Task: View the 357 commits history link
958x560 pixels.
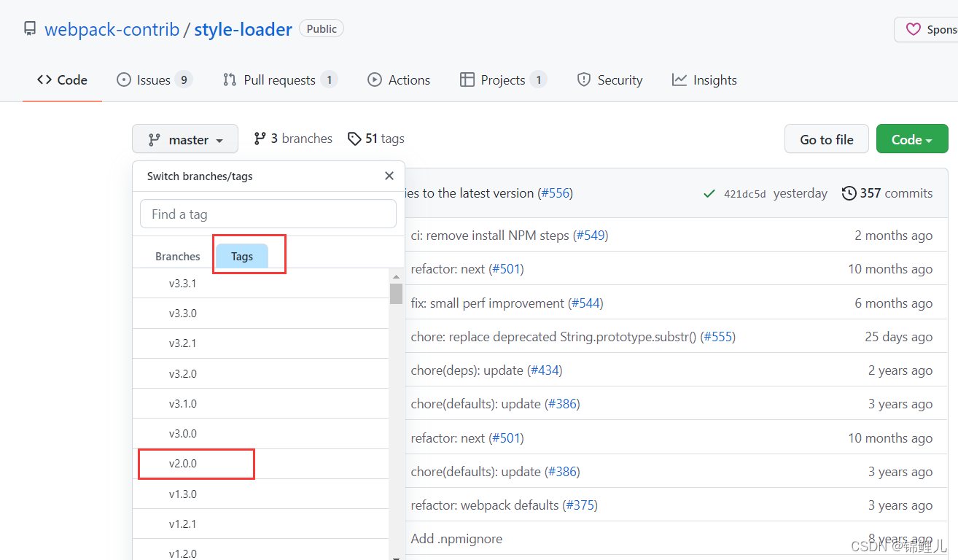Action: click(x=887, y=193)
